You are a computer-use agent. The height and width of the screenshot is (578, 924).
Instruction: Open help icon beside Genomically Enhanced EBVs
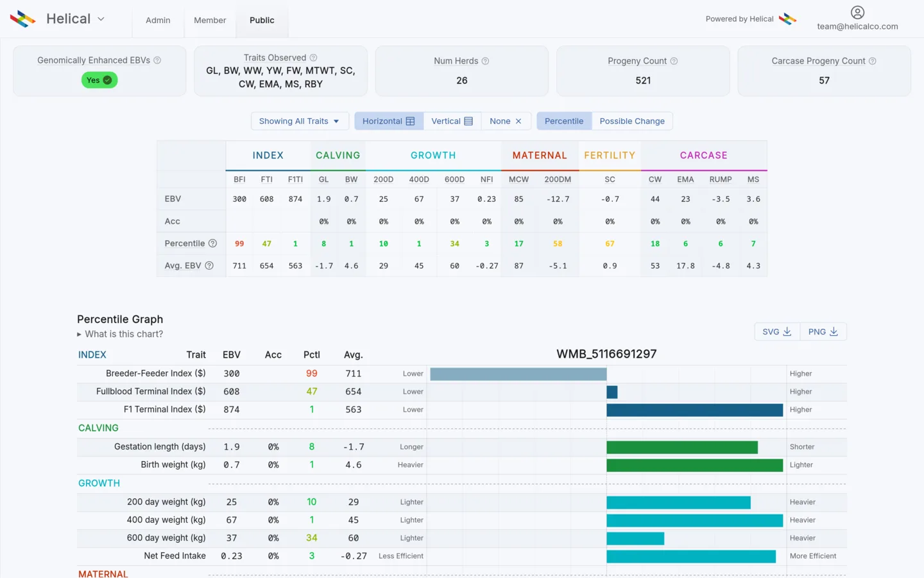coord(157,60)
